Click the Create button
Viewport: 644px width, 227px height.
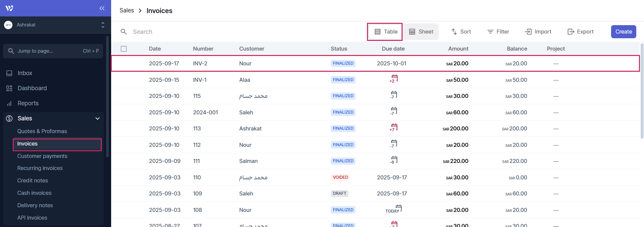(x=623, y=32)
